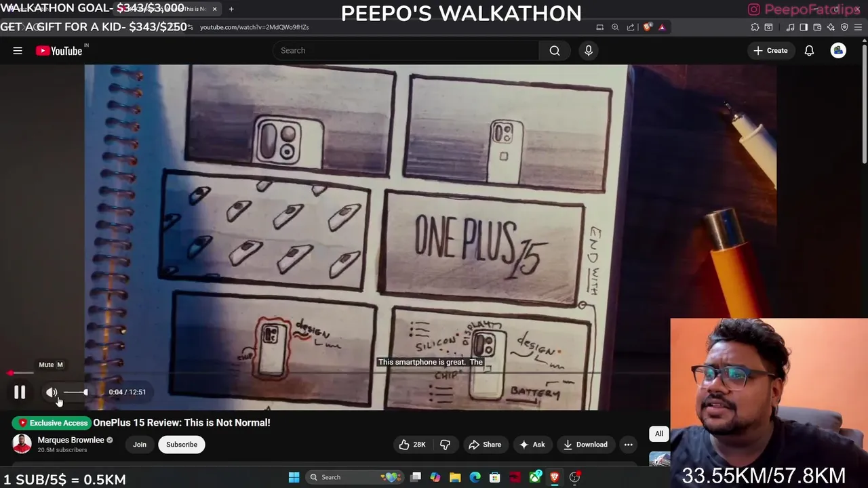Open the Brave VPN shield icon
This screenshot has height=488, width=868.
(x=844, y=27)
